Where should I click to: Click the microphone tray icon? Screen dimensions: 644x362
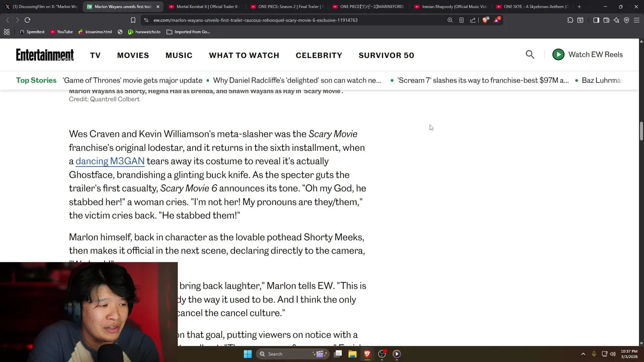pyautogui.click(x=594, y=354)
